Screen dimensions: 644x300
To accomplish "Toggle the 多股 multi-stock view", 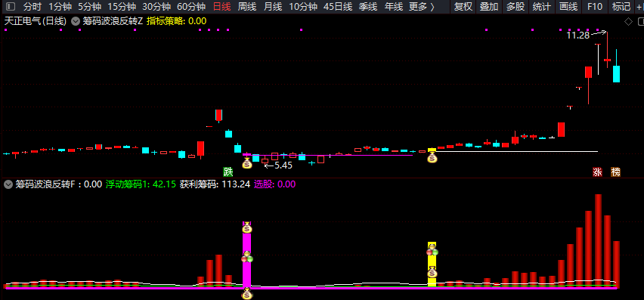I will pyautogui.click(x=516, y=7).
